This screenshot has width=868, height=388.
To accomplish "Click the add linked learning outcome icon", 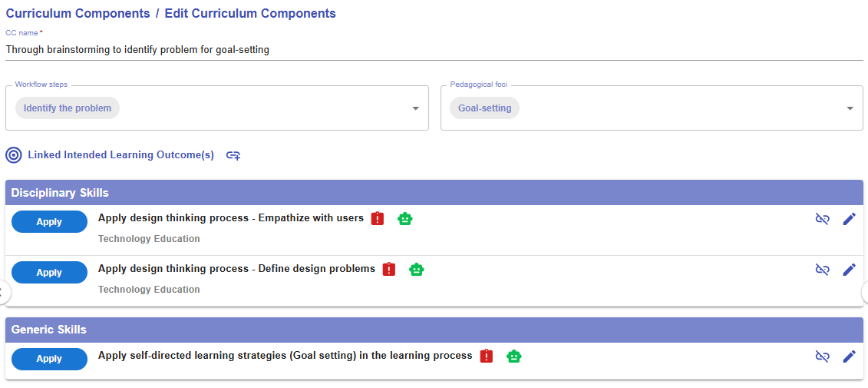I will 233,155.
